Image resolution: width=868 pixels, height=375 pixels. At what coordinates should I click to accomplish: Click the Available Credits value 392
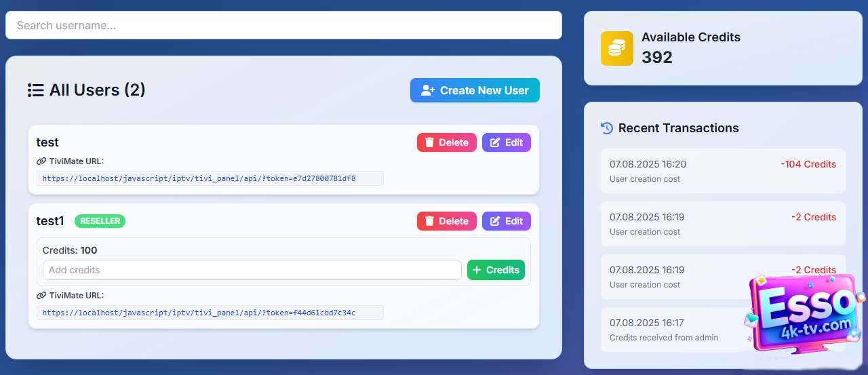pyautogui.click(x=657, y=57)
